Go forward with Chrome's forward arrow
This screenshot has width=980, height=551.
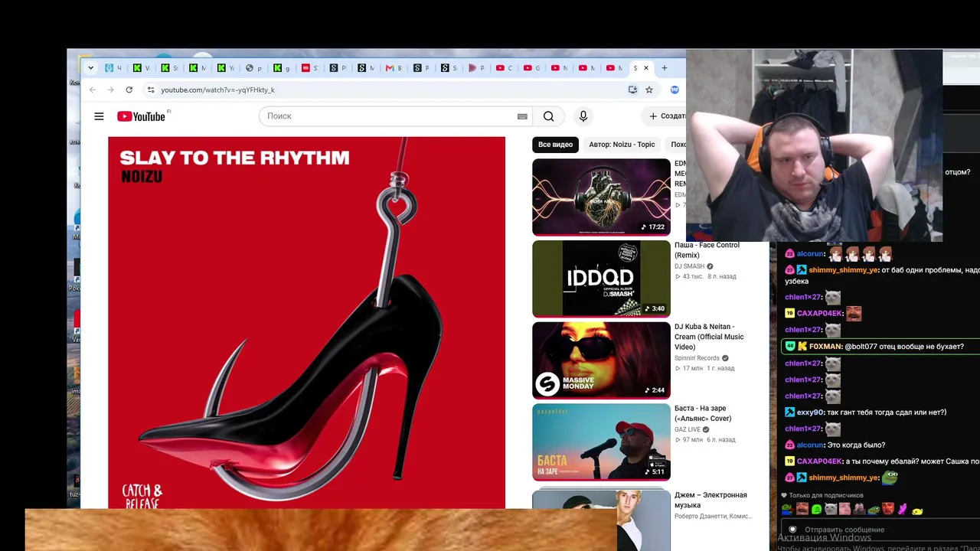coord(110,90)
